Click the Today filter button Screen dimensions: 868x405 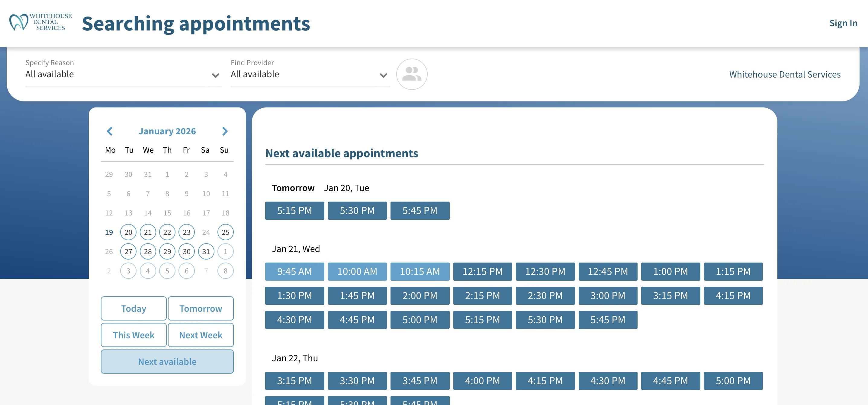point(133,308)
